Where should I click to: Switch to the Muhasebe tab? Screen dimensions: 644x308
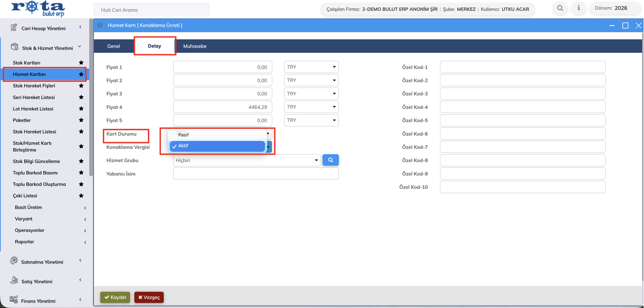point(195,46)
